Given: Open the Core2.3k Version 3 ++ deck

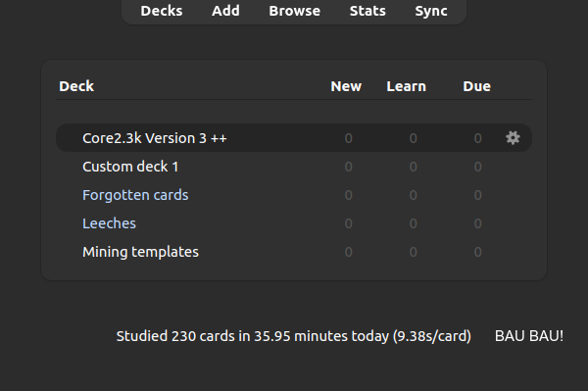Looking at the screenshot, I should click(155, 138).
